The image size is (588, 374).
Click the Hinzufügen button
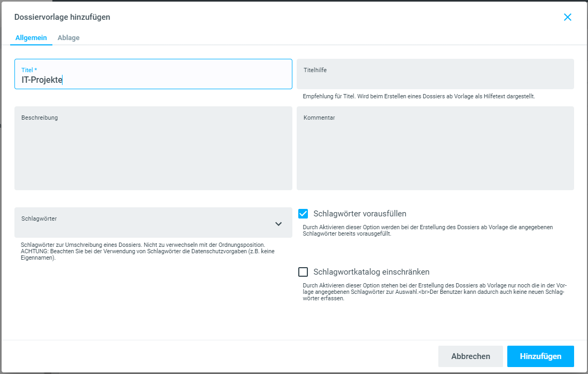[x=540, y=356]
